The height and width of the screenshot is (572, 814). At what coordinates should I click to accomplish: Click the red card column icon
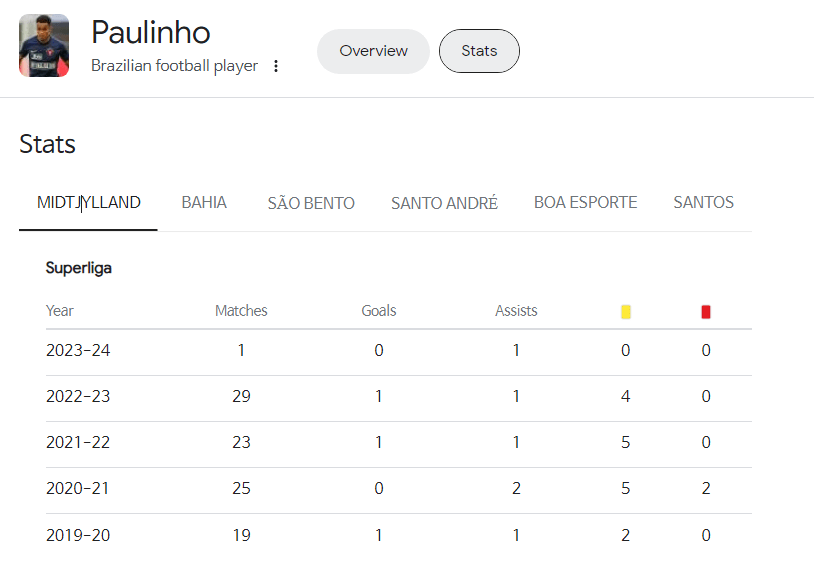click(706, 311)
